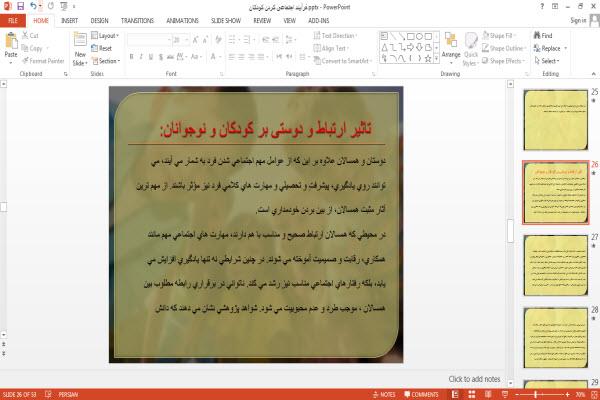Click zoom in plus button
Screen dimensions: 600x400
(x=567, y=394)
